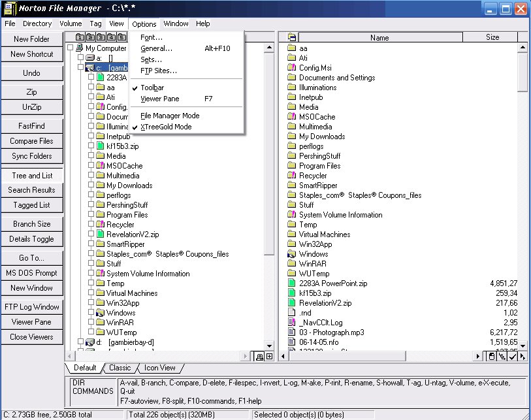Image resolution: width=531 pixels, height=420 pixels.
Task: Open FTP Sites... from the Options menu
Action: pyautogui.click(x=186, y=71)
